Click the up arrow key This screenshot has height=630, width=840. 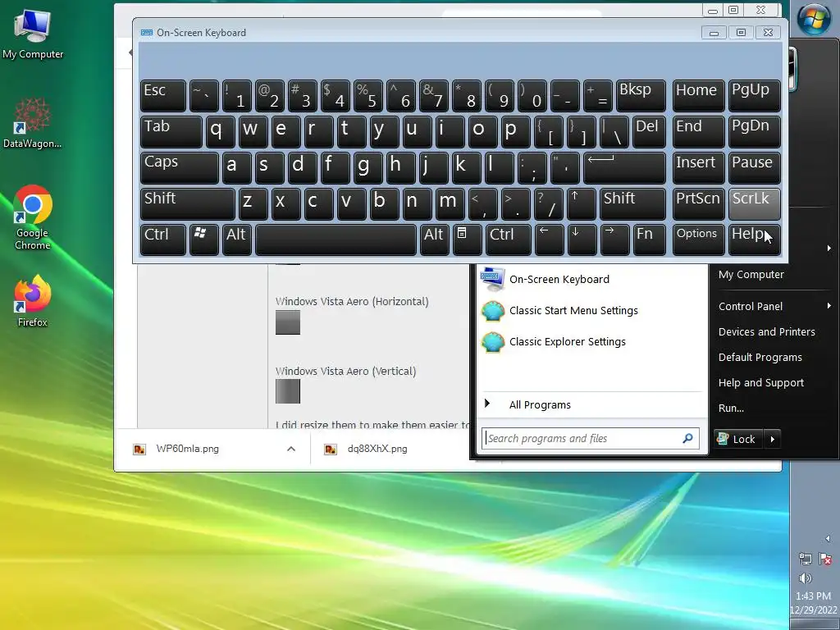[582, 203]
